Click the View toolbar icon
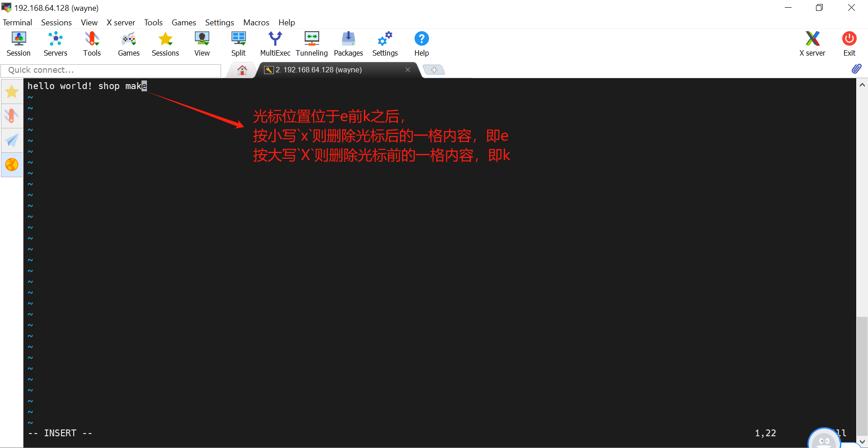The height and width of the screenshot is (448, 868). [x=202, y=44]
